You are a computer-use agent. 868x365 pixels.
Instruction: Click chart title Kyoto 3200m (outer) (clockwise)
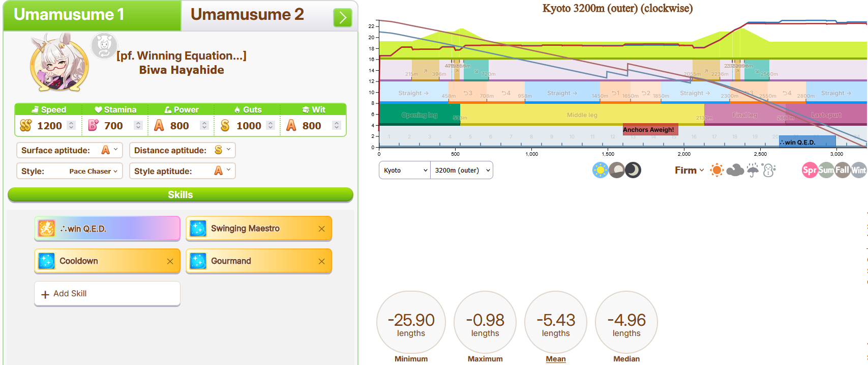click(617, 8)
